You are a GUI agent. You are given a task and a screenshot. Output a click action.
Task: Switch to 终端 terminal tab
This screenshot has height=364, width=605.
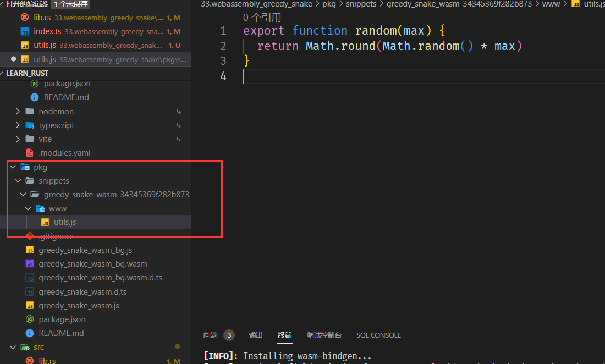point(285,335)
